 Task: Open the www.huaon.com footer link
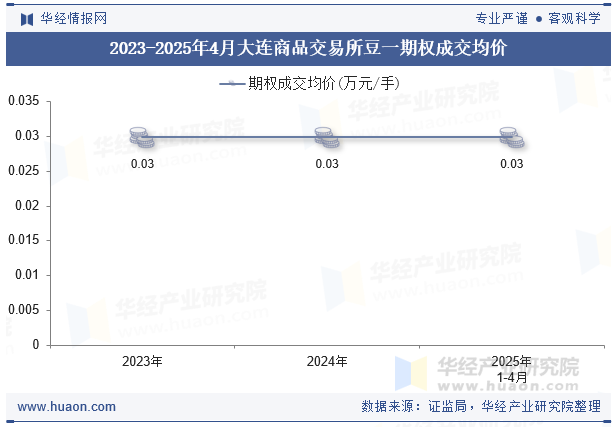pyautogui.click(x=67, y=407)
